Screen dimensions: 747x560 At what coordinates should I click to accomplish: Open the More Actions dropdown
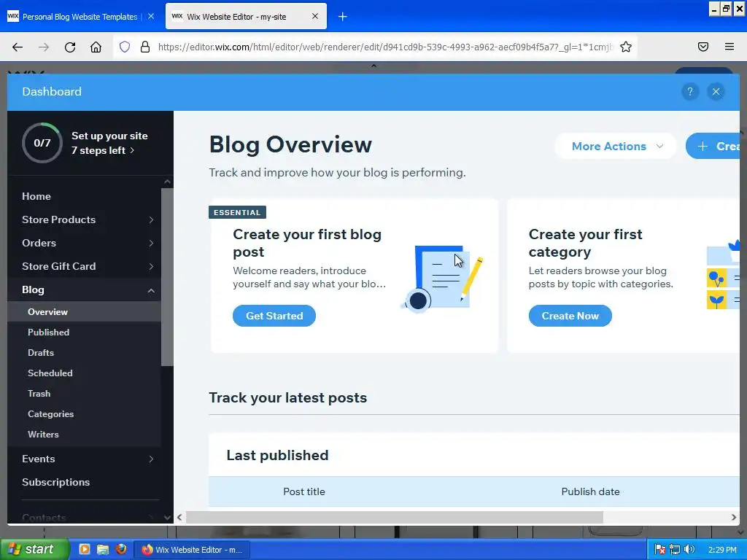tap(616, 146)
